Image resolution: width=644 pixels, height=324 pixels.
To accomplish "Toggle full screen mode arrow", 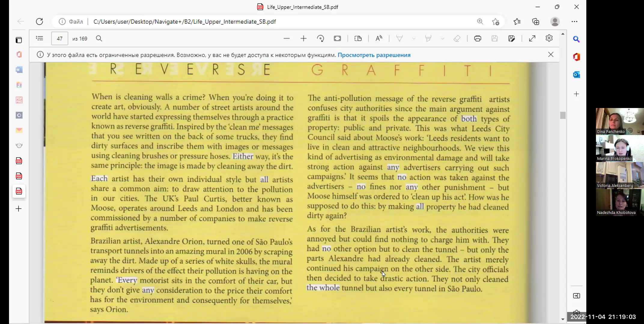I will point(532,38).
